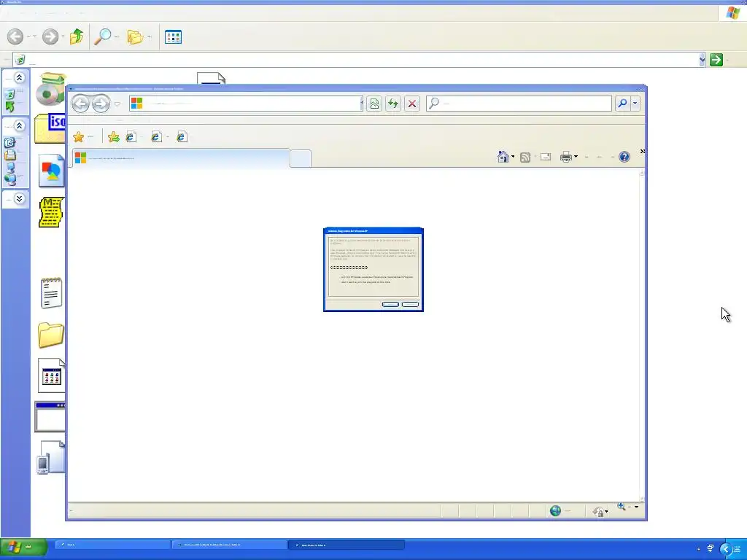Click the Read Mail envelope icon
747x560 pixels.
(546, 157)
